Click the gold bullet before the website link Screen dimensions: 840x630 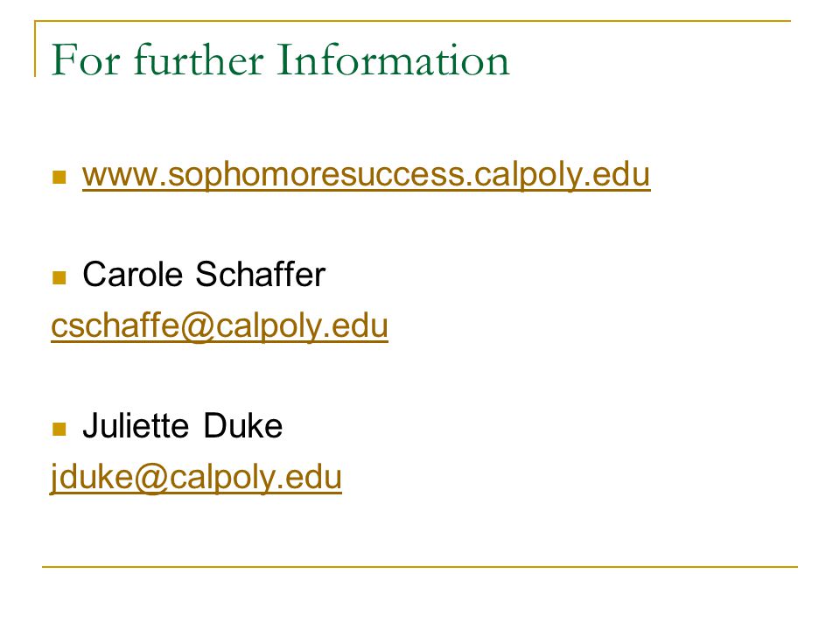tap(59, 177)
